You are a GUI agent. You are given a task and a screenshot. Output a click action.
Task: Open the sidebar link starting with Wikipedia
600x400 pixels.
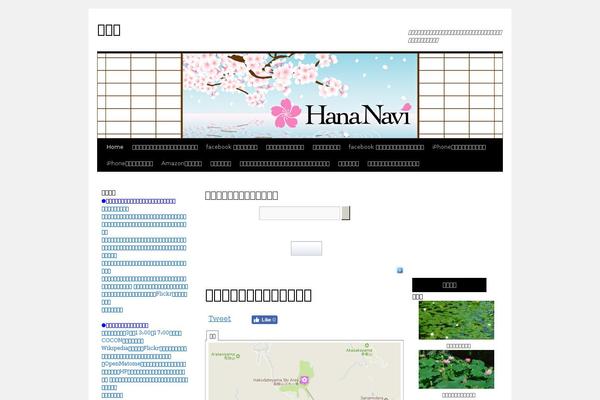click(x=144, y=348)
